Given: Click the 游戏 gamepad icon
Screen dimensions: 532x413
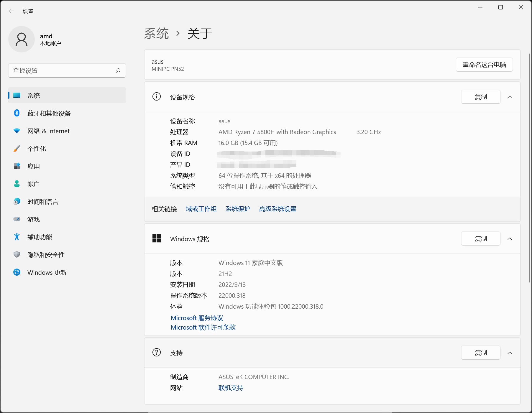Looking at the screenshot, I should (x=17, y=219).
